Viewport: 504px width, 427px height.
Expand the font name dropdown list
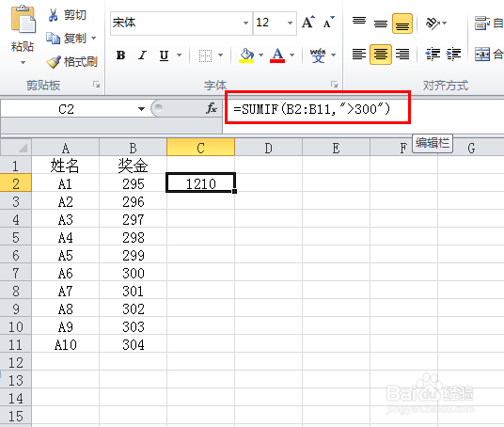click(x=246, y=24)
